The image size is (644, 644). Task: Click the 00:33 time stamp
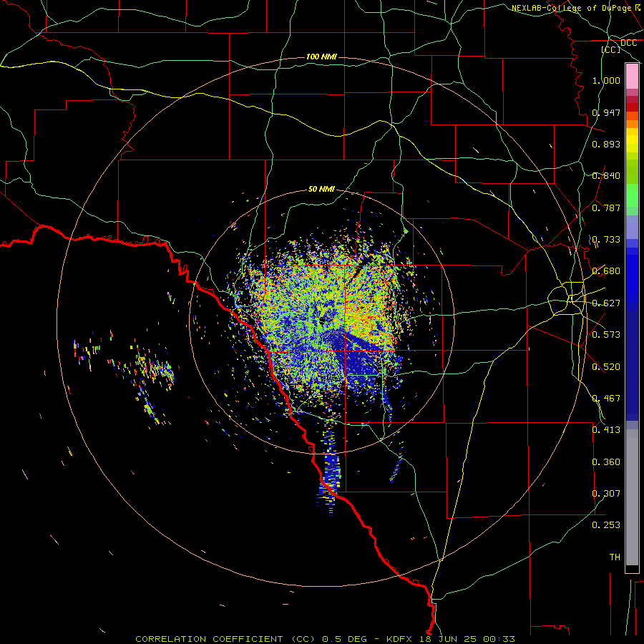[499, 639]
